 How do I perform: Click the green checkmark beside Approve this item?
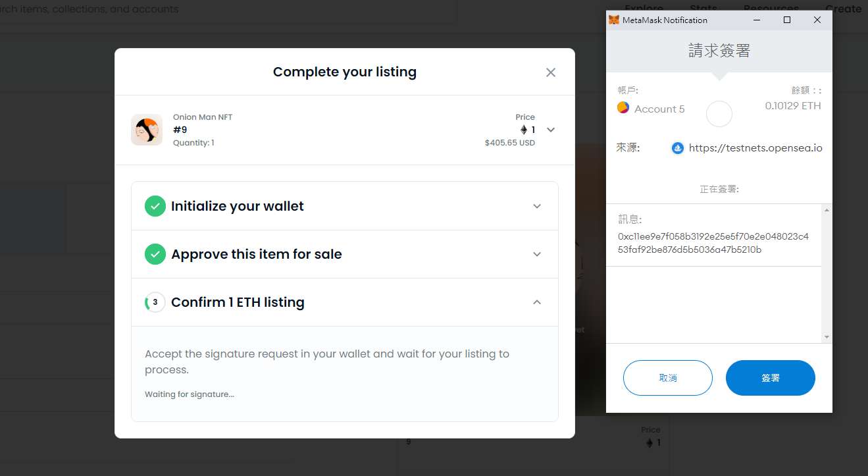[x=155, y=254]
